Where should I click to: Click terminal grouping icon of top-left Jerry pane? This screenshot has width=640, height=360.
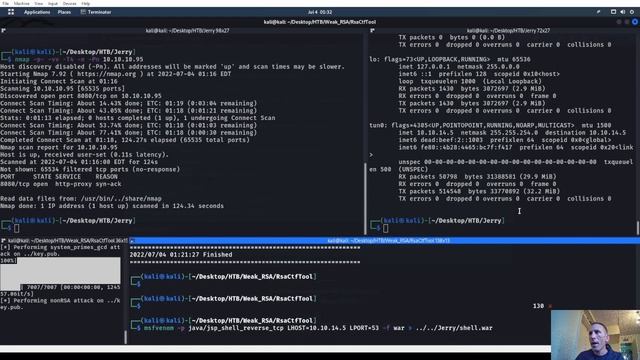coord(3,31)
